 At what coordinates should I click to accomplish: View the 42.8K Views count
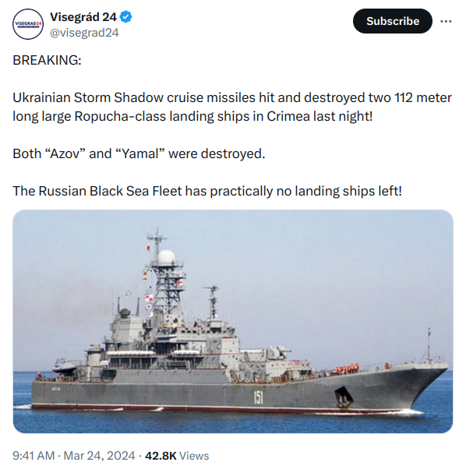(177, 456)
